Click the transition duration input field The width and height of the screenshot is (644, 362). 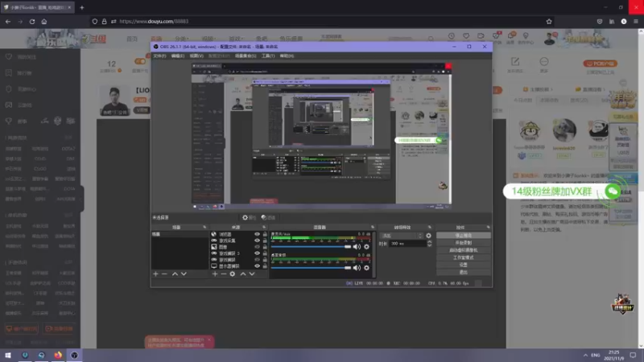408,244
